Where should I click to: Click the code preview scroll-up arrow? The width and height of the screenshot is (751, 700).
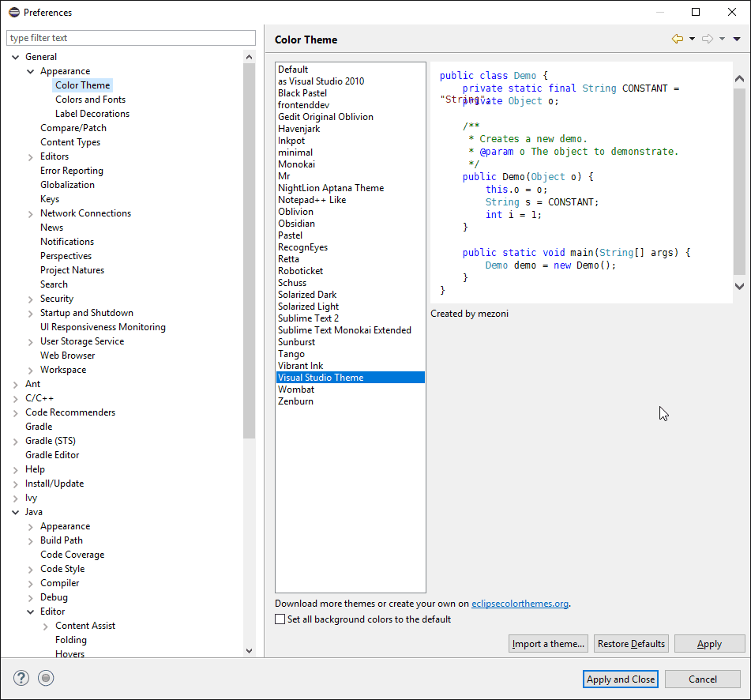pos(739,78)
